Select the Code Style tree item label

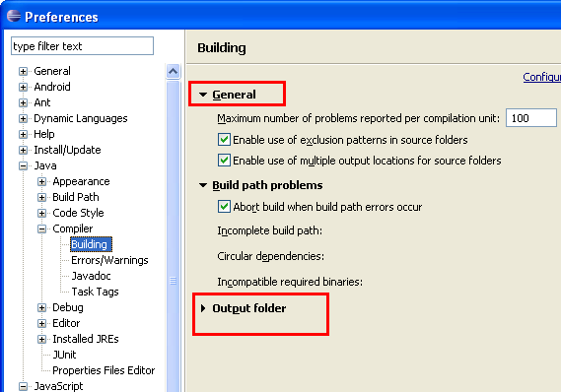pyautogui.click(x=78, y=213)
